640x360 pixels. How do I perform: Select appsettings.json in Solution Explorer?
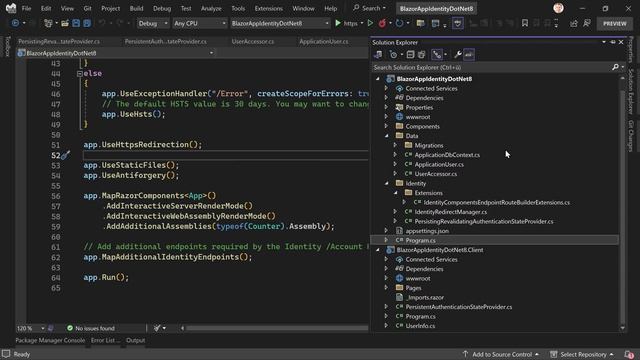(x=427, y=231)
